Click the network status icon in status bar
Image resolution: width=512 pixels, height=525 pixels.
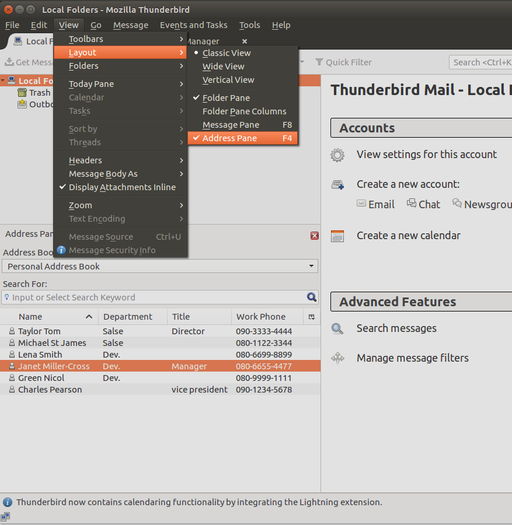[5, 517]
